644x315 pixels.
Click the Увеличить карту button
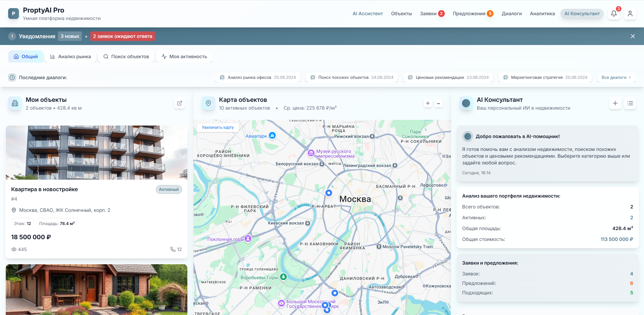218,128
